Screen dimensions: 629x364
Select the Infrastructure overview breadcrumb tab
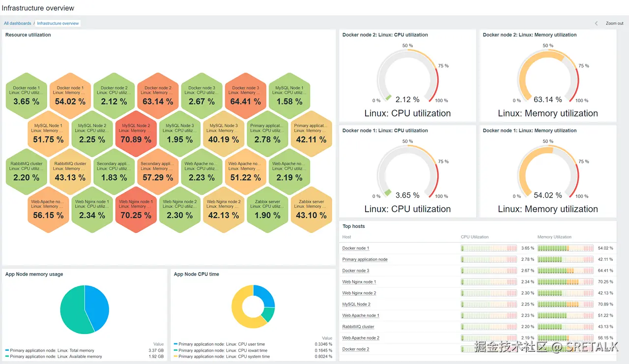pyautogui.click(x=57, y=23)
